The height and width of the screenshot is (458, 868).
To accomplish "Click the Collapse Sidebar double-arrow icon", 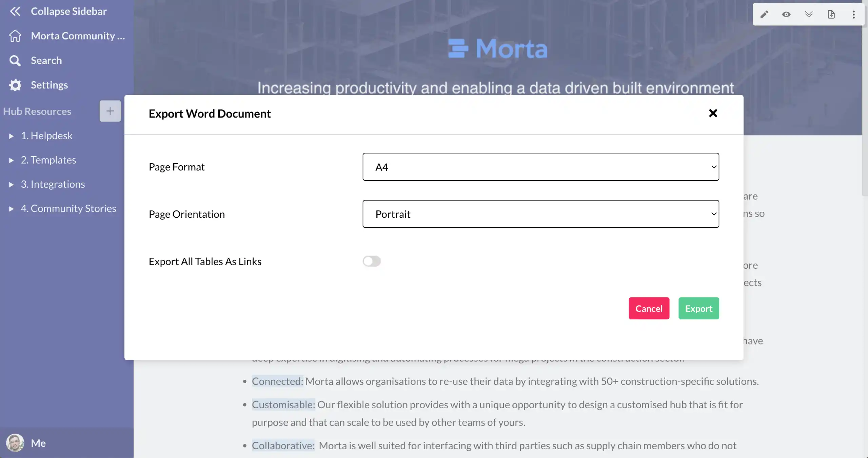I will [15, 12].
